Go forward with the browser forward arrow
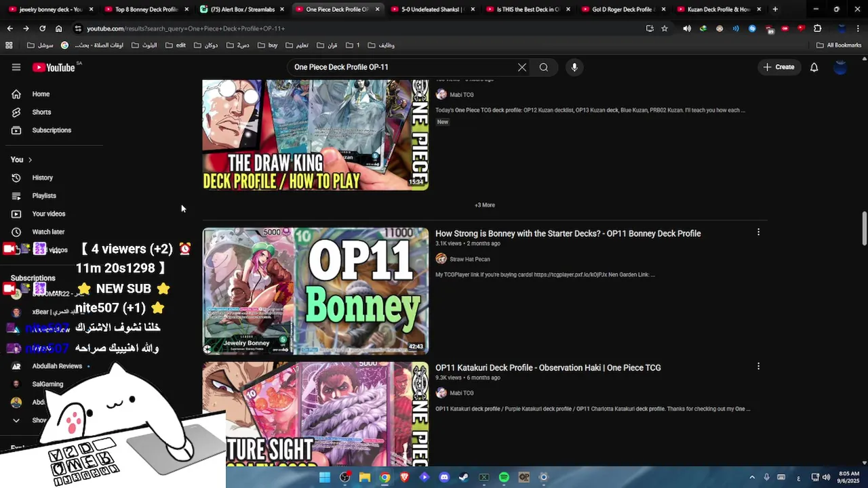The height and width of the screenshot is (488, 868). [26, 28]
